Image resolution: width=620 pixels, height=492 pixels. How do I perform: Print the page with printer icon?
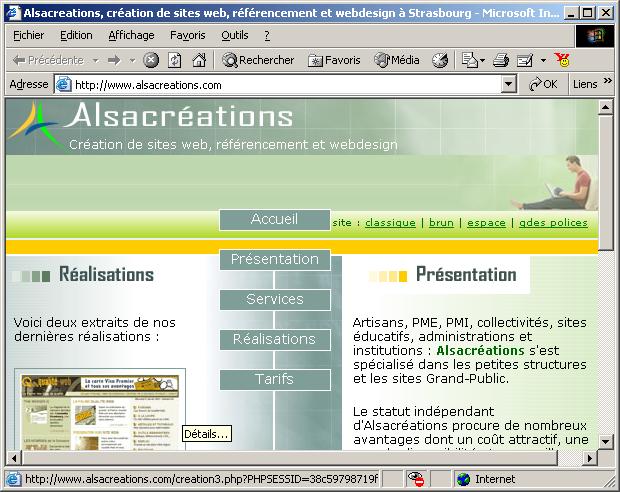501,60
